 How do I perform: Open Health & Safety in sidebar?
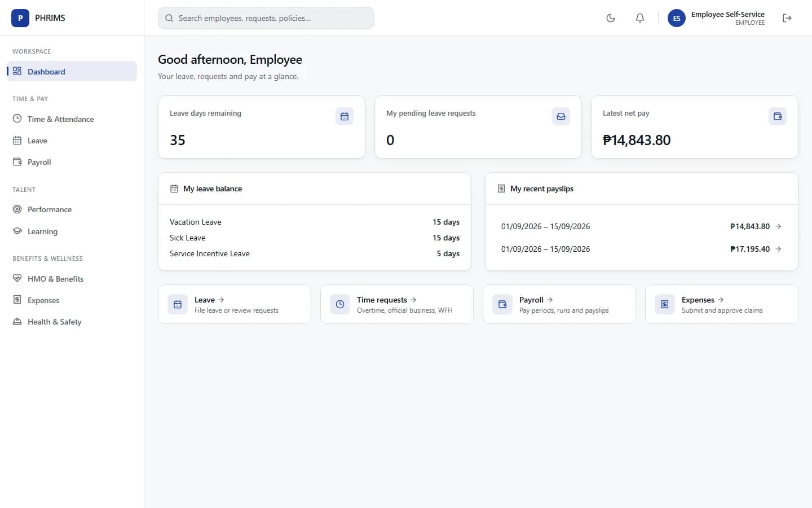click(72, 322)
